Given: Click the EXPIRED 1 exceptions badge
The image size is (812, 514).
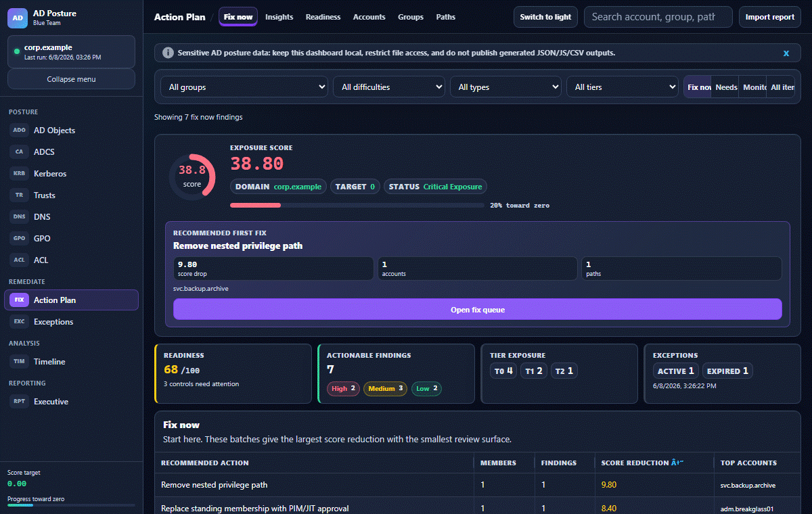Looking at the screenshot, I should point(727,371).
